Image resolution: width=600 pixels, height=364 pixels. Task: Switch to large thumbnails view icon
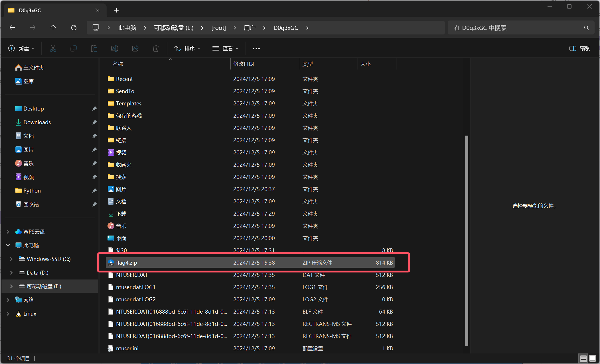tap(593, 359)
